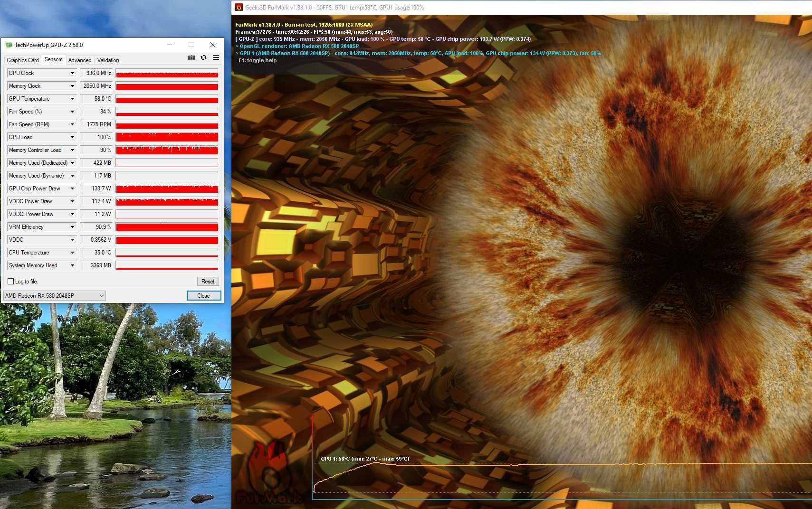Open the AMD Radeon RX 580 device selector

click(x=54, y=296)
